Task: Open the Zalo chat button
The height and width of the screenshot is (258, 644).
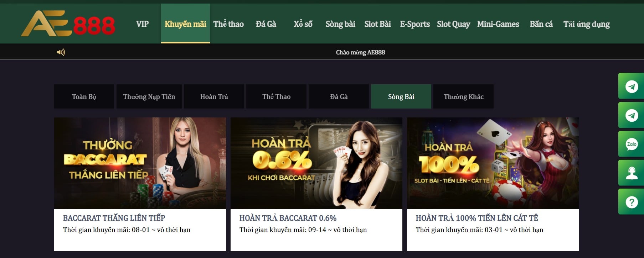Action: [631, 144]
